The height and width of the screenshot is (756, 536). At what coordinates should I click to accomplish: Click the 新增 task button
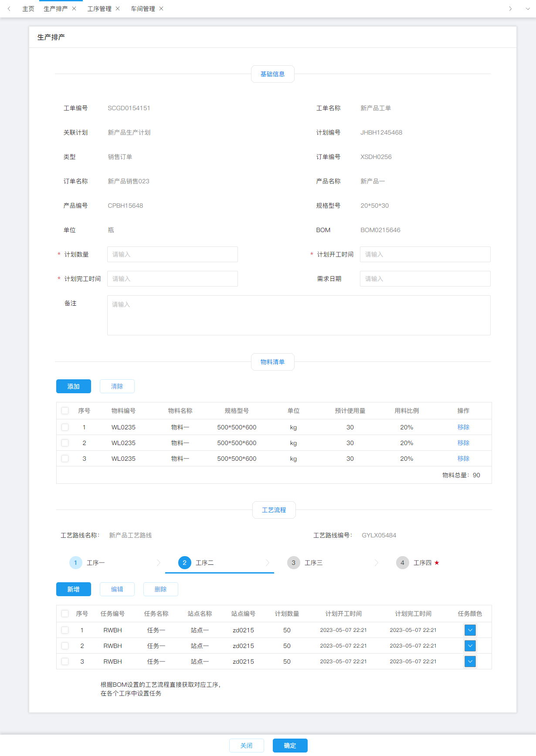point(74,589)
